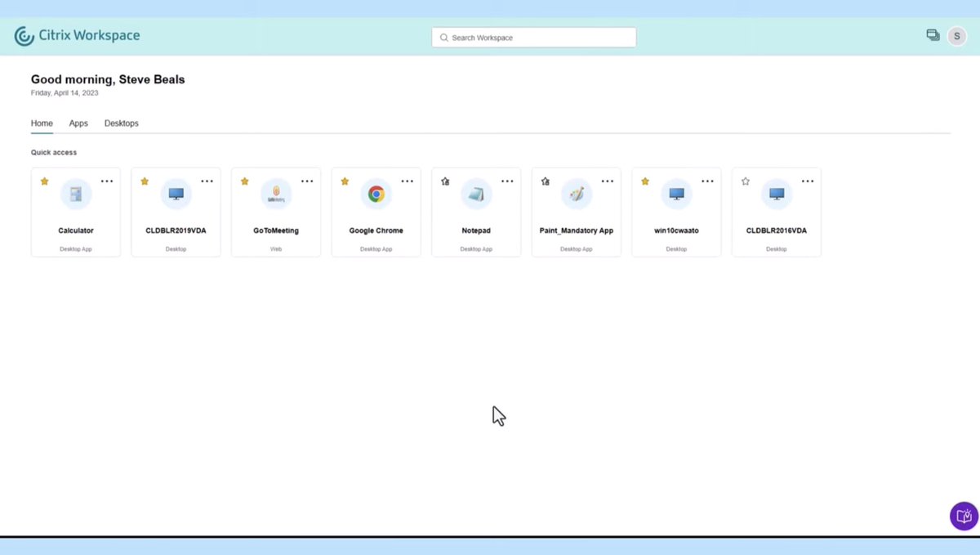This screenshot has height=555, width=980.
Task: Open the win10cwaato desktop
Action: [x=676, y=195]
